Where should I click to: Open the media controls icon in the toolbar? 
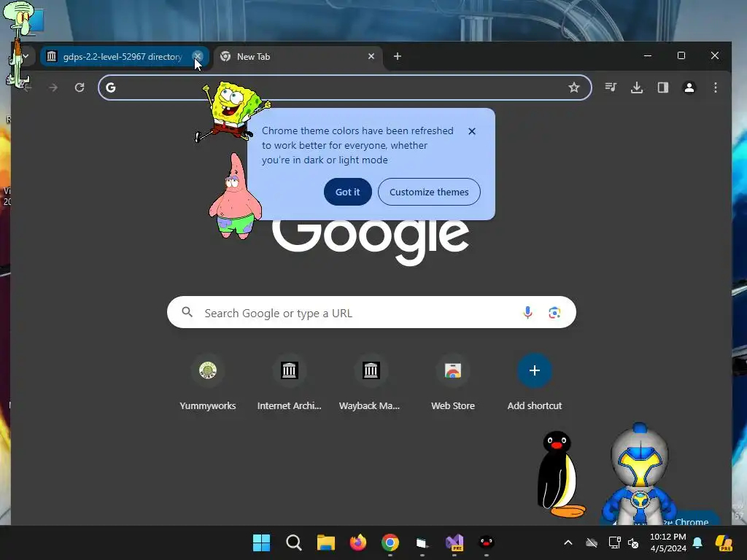click(x=611, y=87)
